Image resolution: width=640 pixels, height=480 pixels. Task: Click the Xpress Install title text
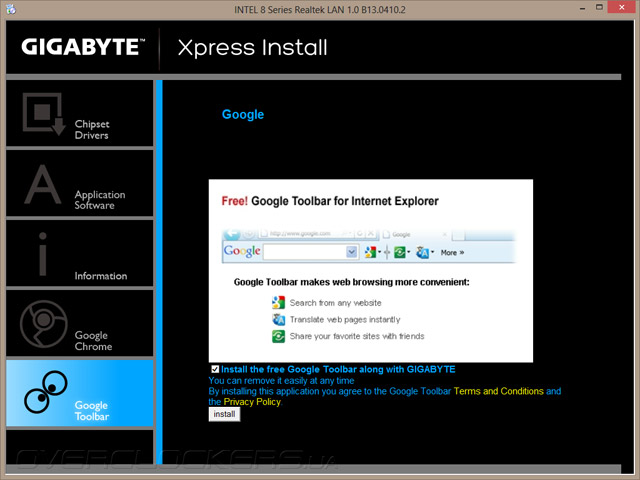252,48
